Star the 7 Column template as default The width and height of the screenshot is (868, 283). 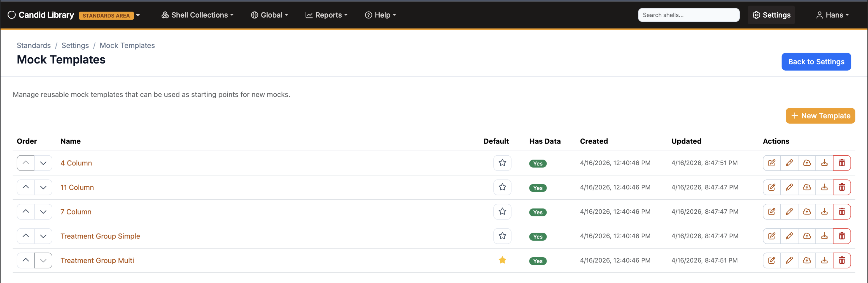pyautogui.click(x=502, y=212)
